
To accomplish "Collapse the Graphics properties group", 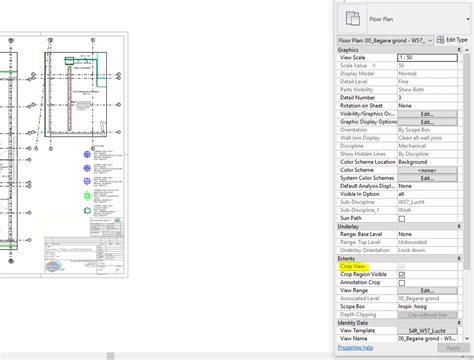I will coord(459,50).
